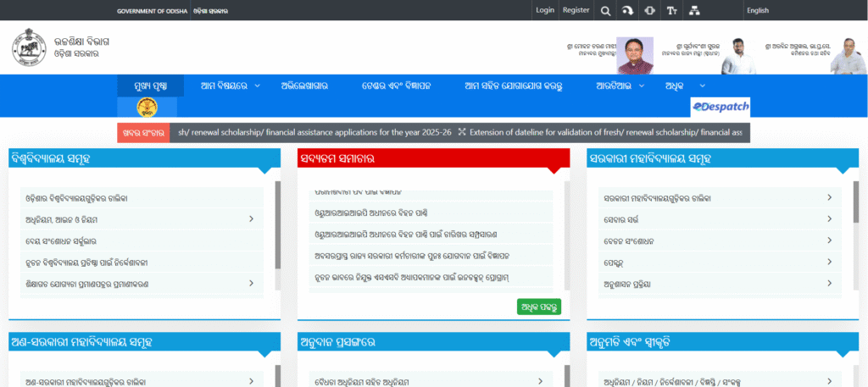868x387 pixels.
Task: Click the ଉଚ୍ଚଶିକ୍ଷା ବିଭାଗ department title
Action: (x=82, y=42)
